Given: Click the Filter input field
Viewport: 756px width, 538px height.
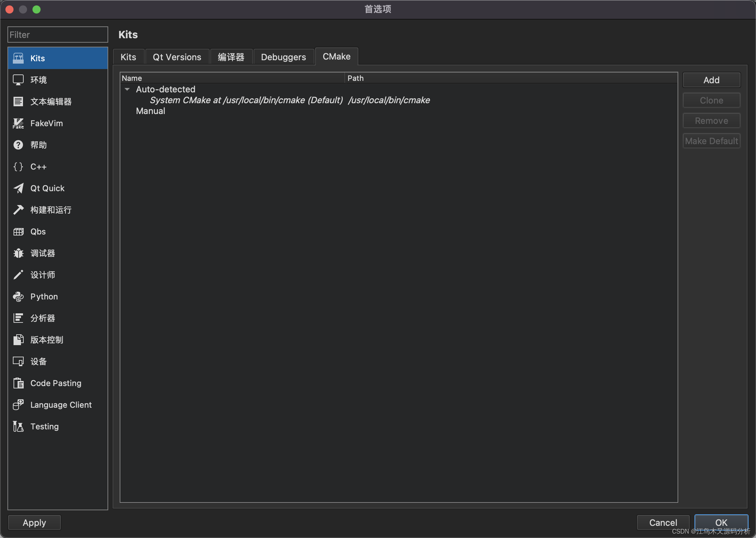Looking at the screenshot, I should click(57, 34).
